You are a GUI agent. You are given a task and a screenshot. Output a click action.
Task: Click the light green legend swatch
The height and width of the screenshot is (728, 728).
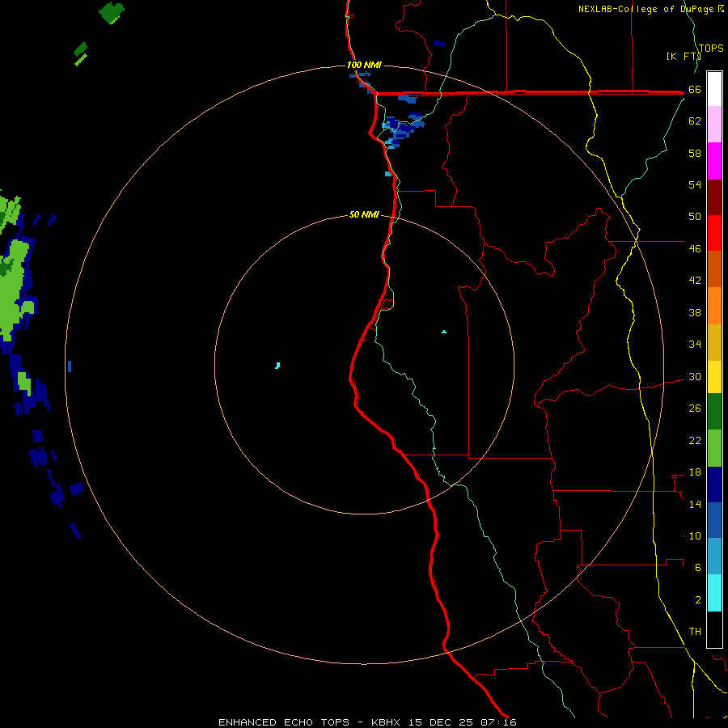[714, 448]
